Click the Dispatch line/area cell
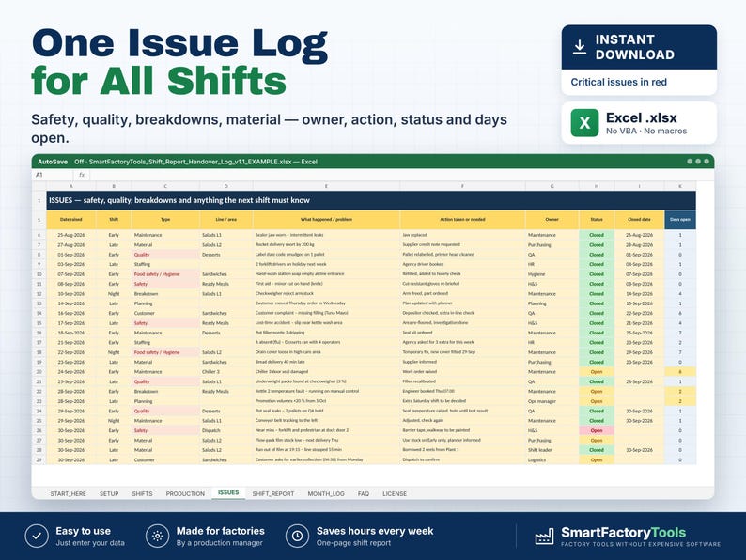The width and height of the screenshot is (746, 560). click(226, 430)
